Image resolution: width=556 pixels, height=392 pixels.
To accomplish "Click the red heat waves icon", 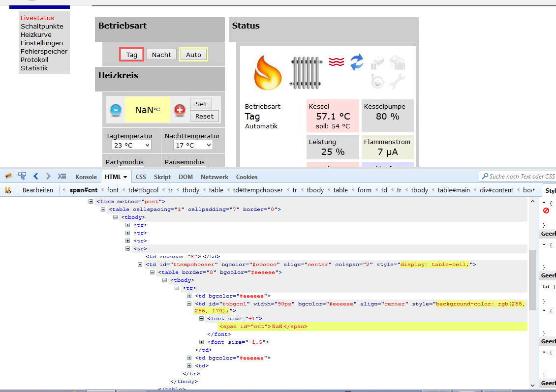I will point(336,62).
